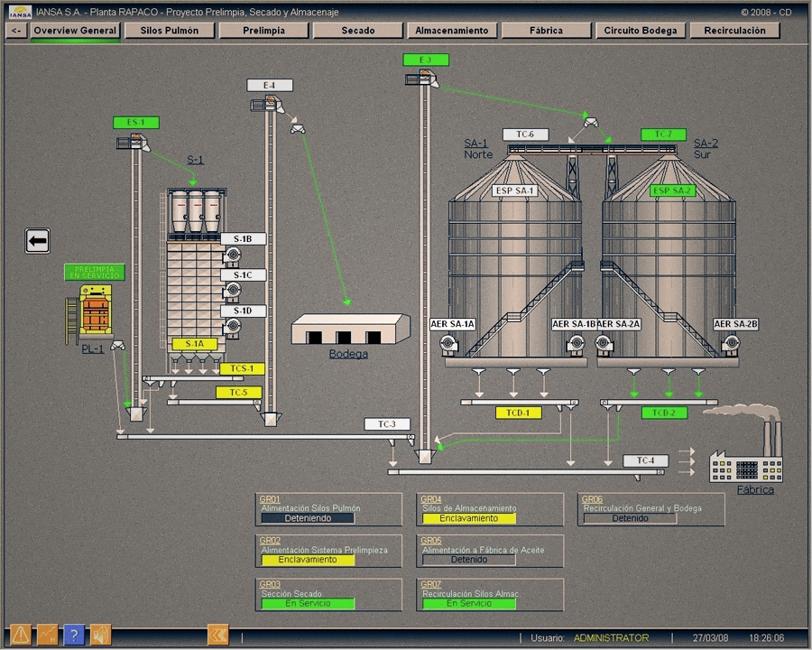Viewport: 812px width, 650px height.
Task: Go to the Recirculación tab
Action: [x=734, y=31]
